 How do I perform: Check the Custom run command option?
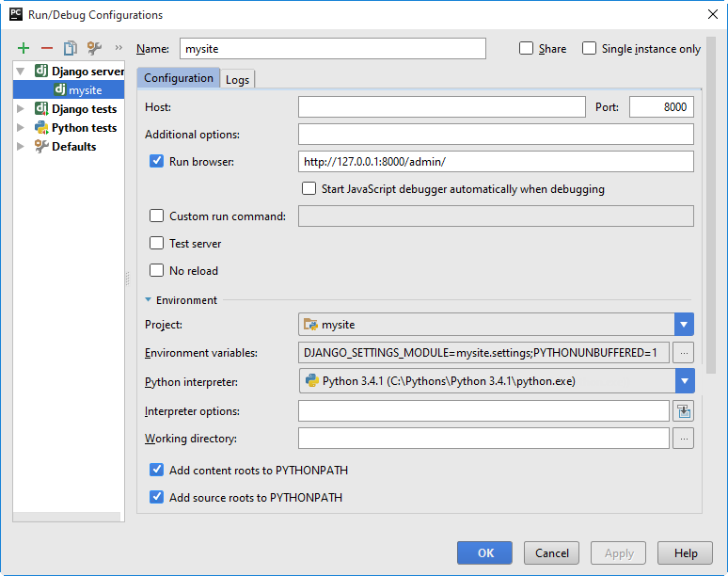(156, 216)
